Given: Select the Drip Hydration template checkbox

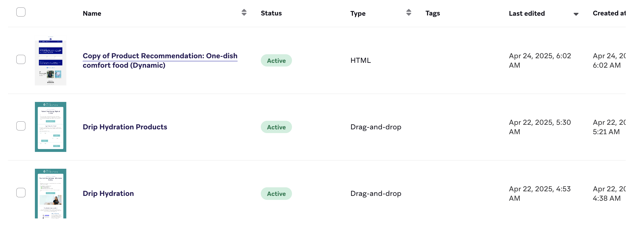Looking at the screenshot, I should (21, 192).
